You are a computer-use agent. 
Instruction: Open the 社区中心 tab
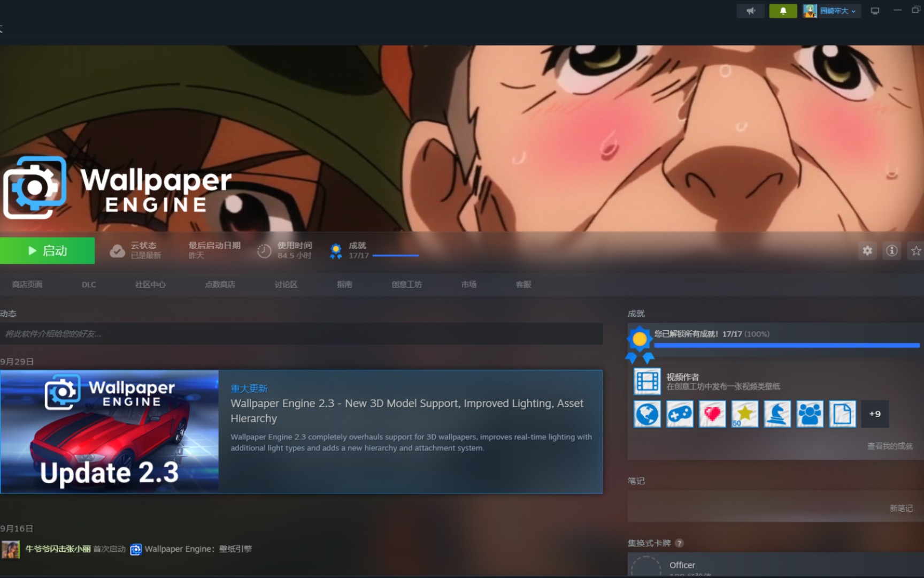click(150, 284)
